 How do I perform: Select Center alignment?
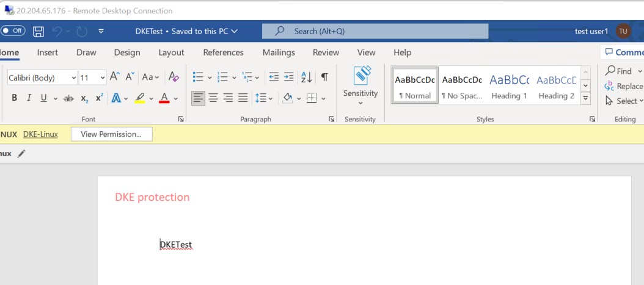click(213, 98)
